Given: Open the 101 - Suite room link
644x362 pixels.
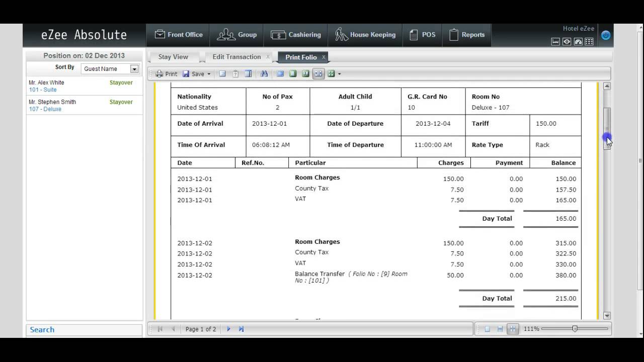Looking at the screenshot, I should click(x=43, y=90).
